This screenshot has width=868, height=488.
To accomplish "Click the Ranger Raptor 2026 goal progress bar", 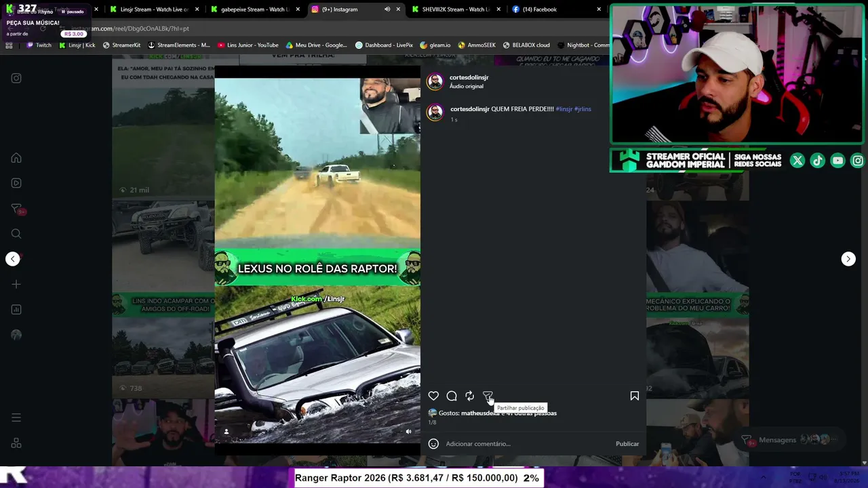I will coord(417,478).
